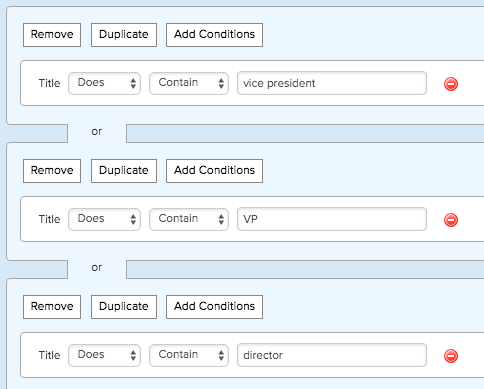Image resolution: width=484 pixels, height=389 pixels.
Task: Open the 'Does' dropdown in VP row
Action: click(104, 219)
